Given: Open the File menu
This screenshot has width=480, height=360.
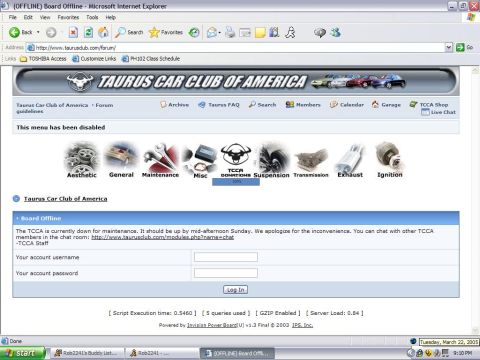Looking at the screenshot, I should point(13,17).
